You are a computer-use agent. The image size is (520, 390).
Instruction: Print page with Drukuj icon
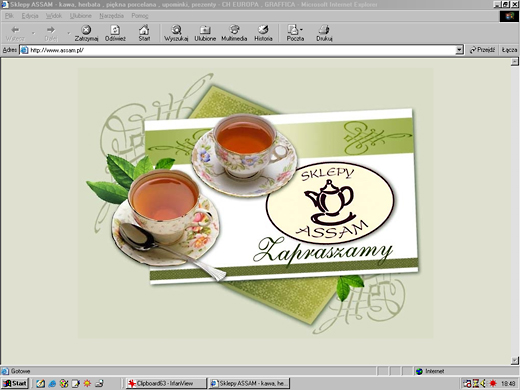point(324,30)
